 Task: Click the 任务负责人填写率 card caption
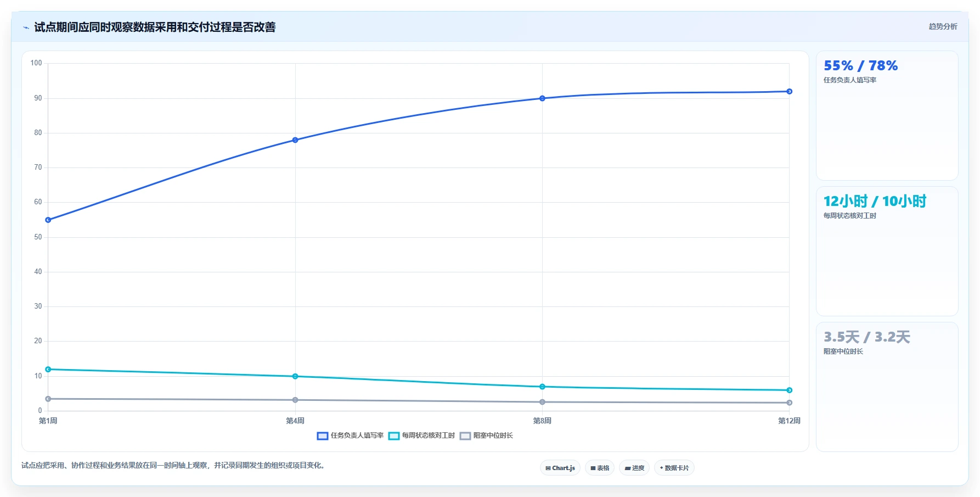tap(849, 80)
